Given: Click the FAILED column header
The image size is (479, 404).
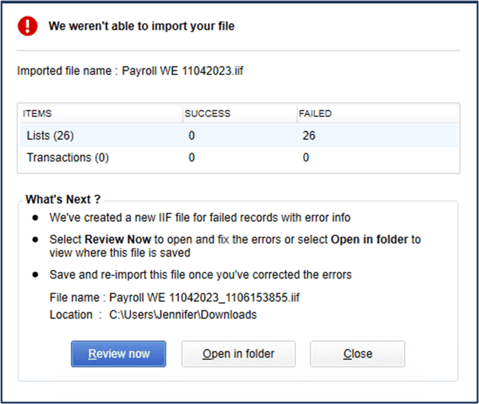Looking at the screenshot, I should tap(315, 114).
